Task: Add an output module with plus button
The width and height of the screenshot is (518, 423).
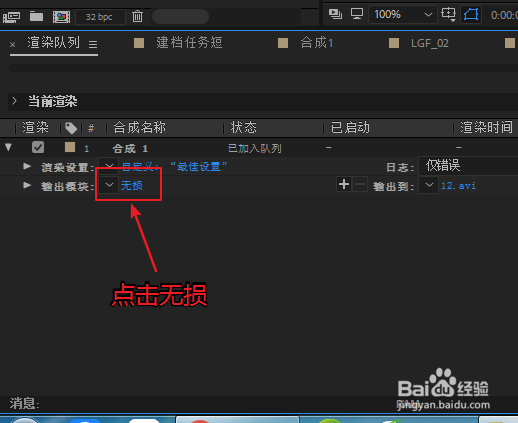Action: 344,184
